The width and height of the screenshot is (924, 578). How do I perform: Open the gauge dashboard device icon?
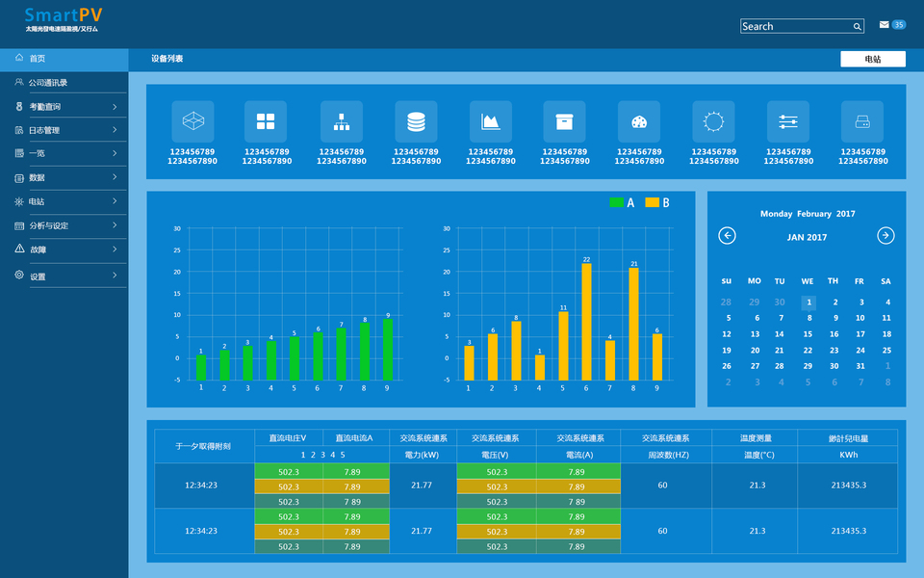(x=639, y=121)
